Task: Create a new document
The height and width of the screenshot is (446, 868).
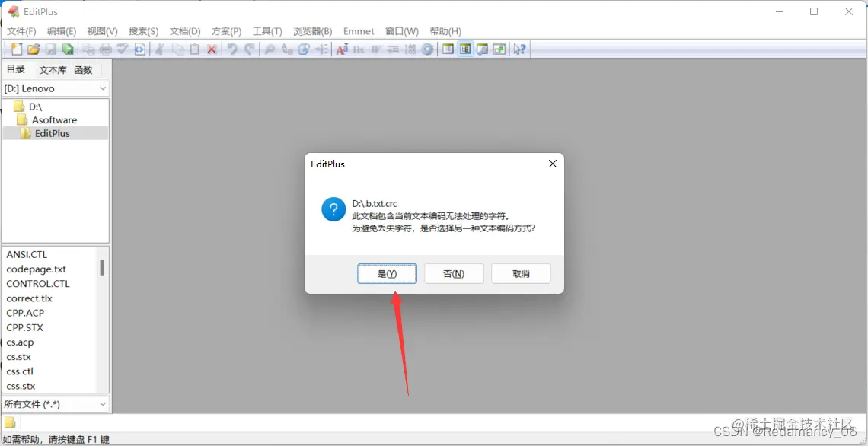Action: (x=16, y=49)
